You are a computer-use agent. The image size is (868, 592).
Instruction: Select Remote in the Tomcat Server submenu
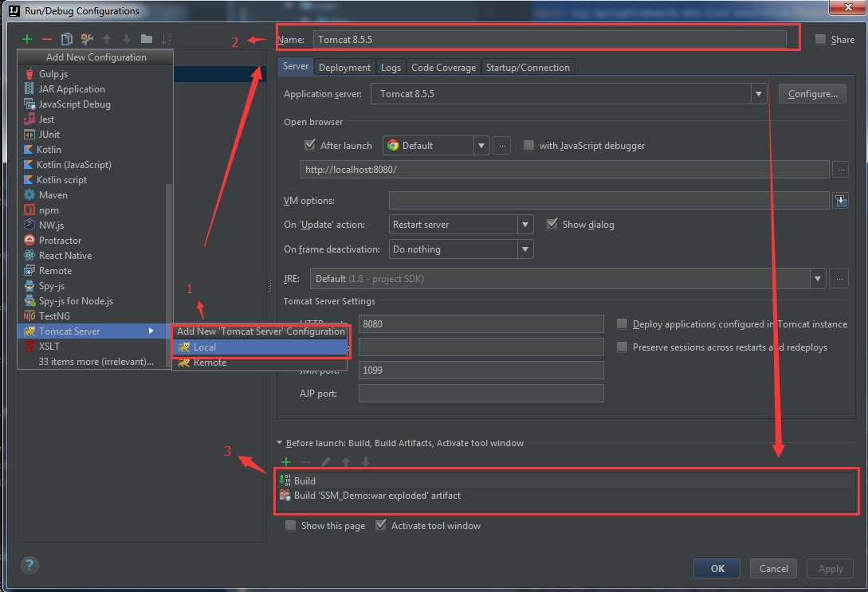260,363
